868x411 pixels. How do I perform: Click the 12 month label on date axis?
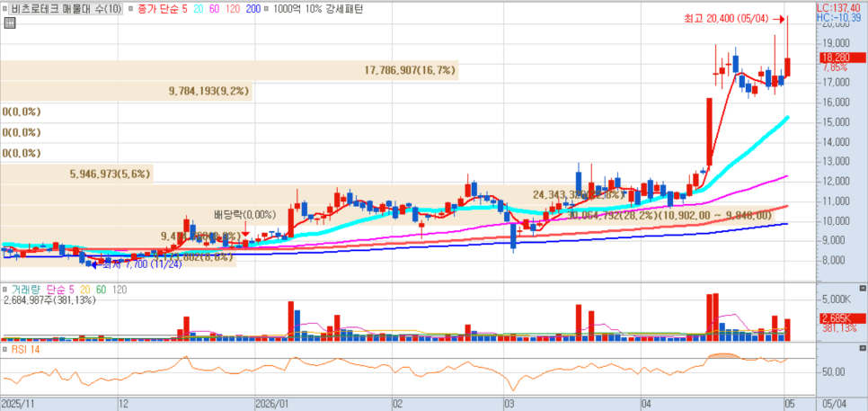[x=123, y=404]
